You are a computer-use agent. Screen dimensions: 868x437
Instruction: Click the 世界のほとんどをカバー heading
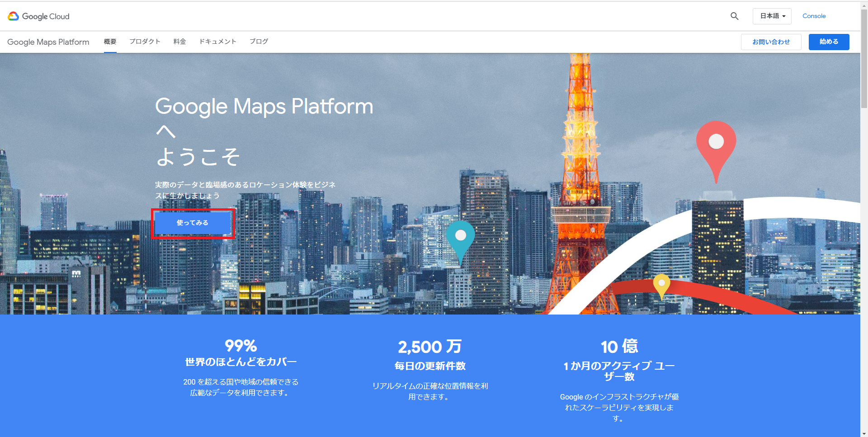coord(241,362)
